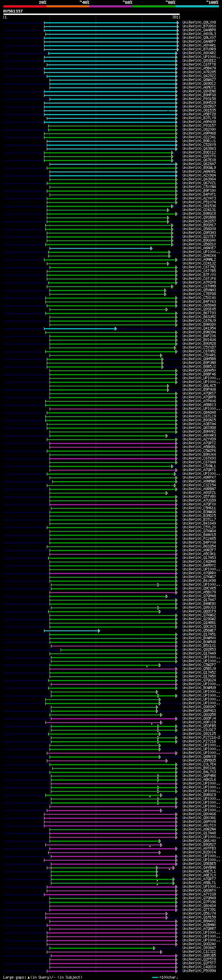Select the UniRef100_Q42922 label
Screen dimensions: 222x980
[x=199, y=76]
